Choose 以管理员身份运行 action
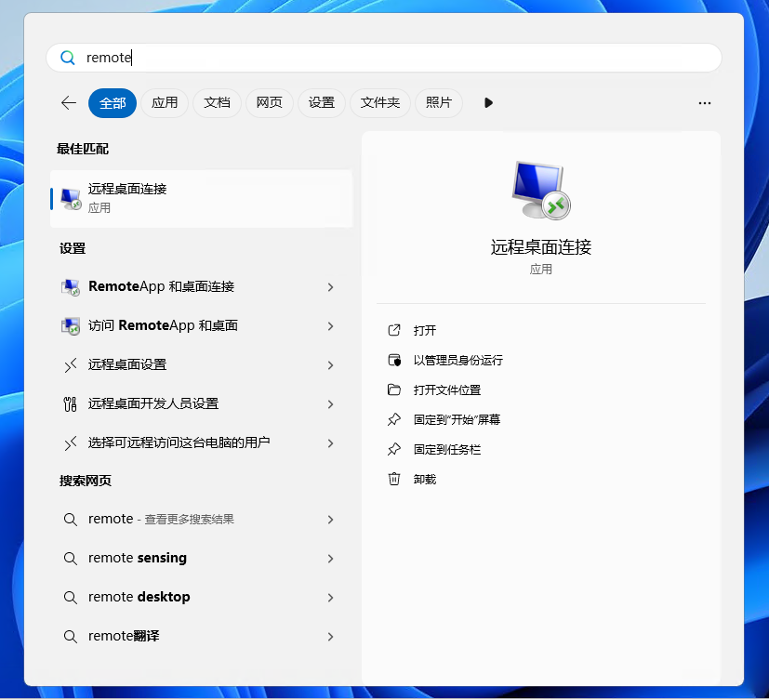 458,361
